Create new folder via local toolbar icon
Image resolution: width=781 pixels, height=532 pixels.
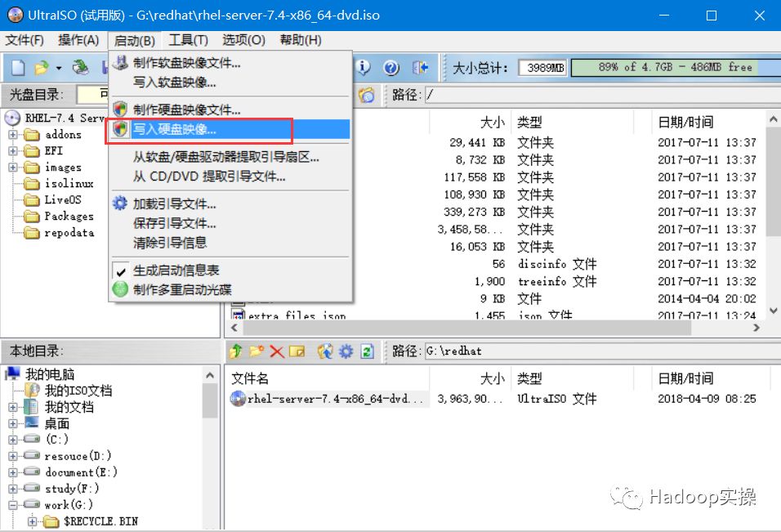(256, 352)
